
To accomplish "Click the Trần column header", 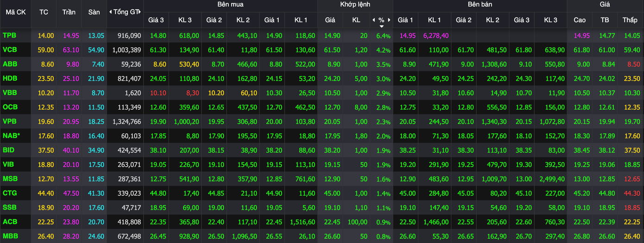I will point(69,12).
